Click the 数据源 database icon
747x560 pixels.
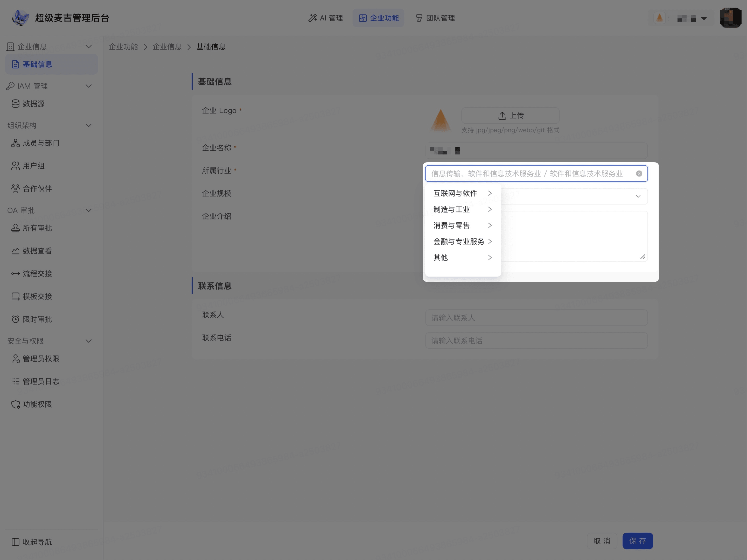[x=16, y=104]
